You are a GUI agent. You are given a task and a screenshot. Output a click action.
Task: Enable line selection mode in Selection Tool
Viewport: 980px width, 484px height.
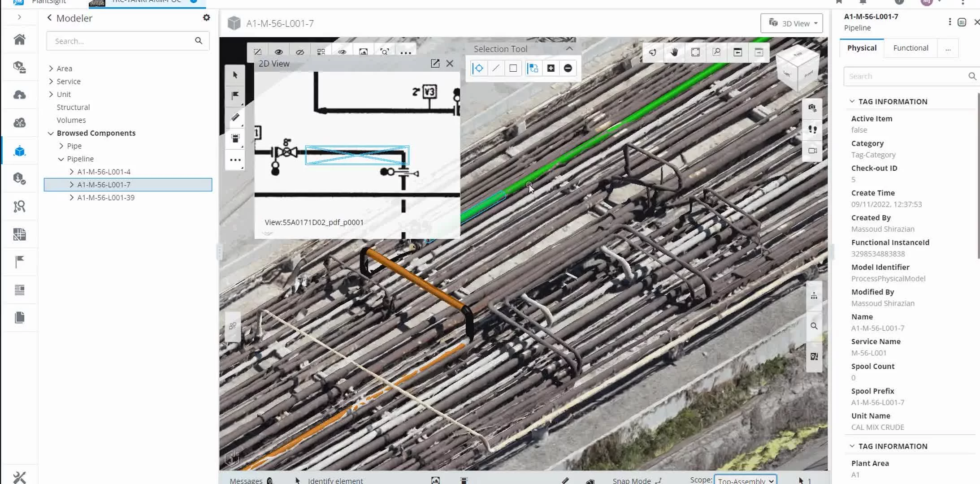[496, 68]
